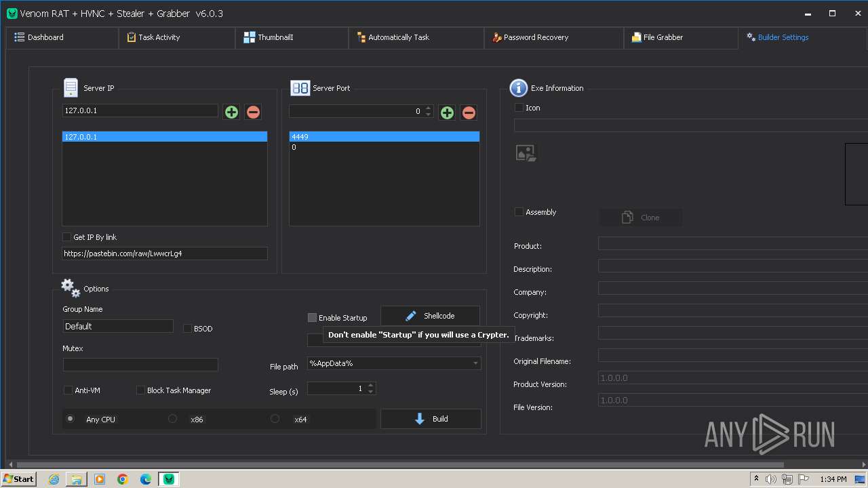Show hidden tray icons arrow

(756, 479)
